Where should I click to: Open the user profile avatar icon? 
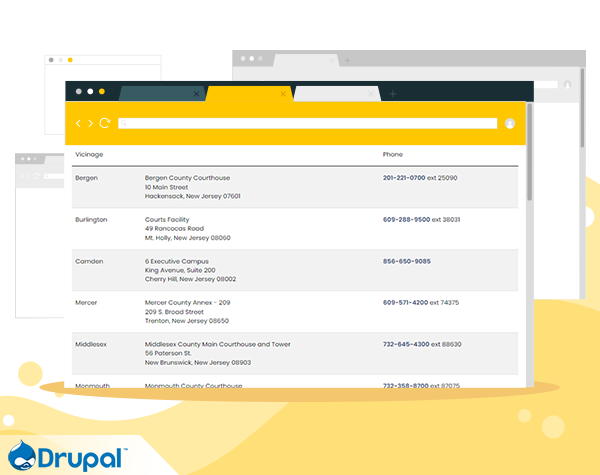510,123
